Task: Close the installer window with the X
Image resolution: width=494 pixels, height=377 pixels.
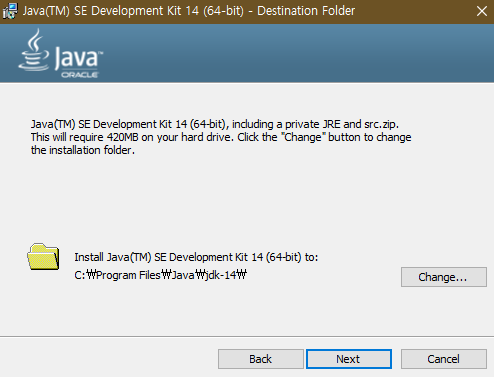Action: (x=481, y=11)
